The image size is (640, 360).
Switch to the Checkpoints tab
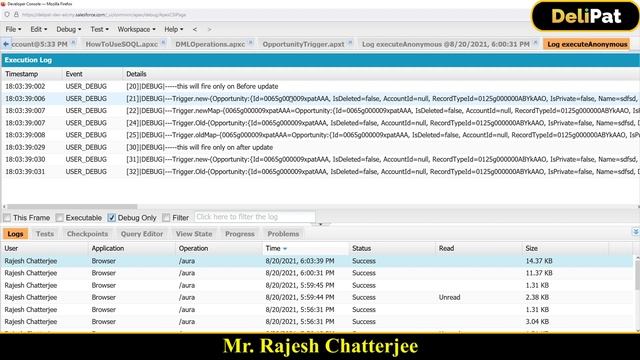click(87, 234)
